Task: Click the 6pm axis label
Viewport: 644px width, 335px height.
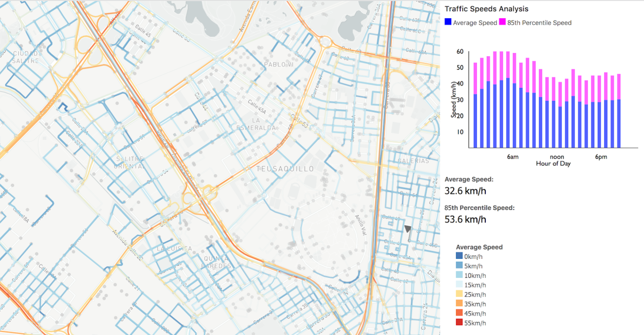Action: click(x=601, y=157)
